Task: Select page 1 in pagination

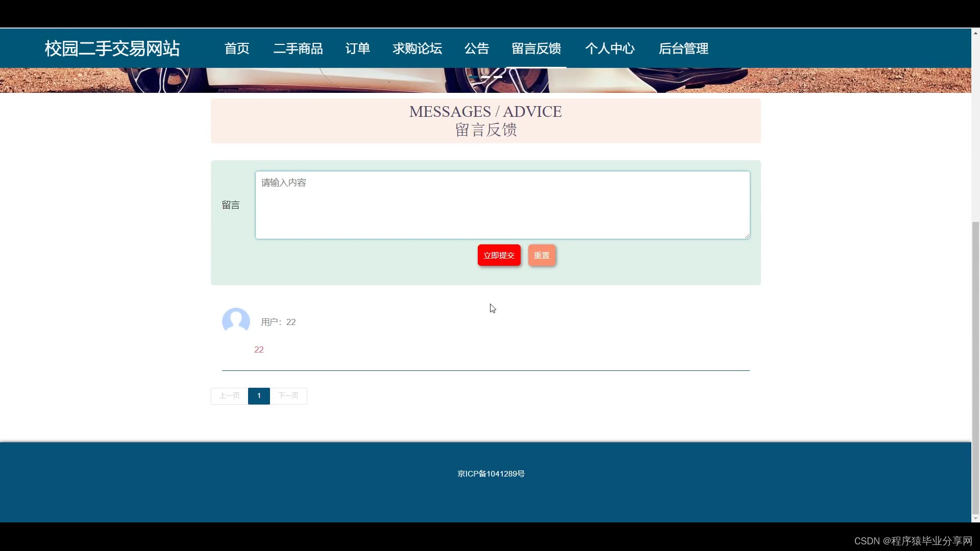Action: pyautogui.click(x=259, y=396)
